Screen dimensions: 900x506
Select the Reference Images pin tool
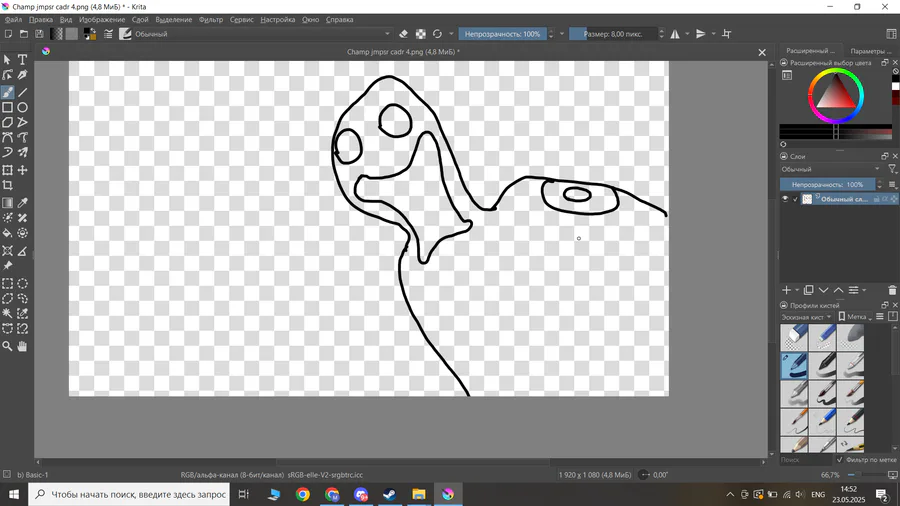click(x=7, y=266)
